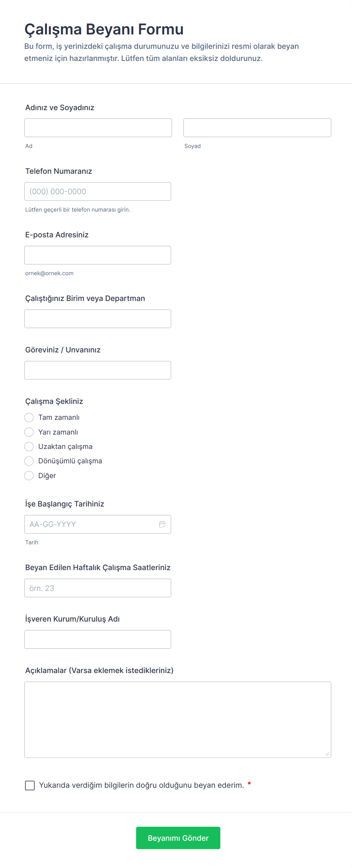
Task: Choose Dönüşümlü çalışma radio option
Action: point(29,461)
